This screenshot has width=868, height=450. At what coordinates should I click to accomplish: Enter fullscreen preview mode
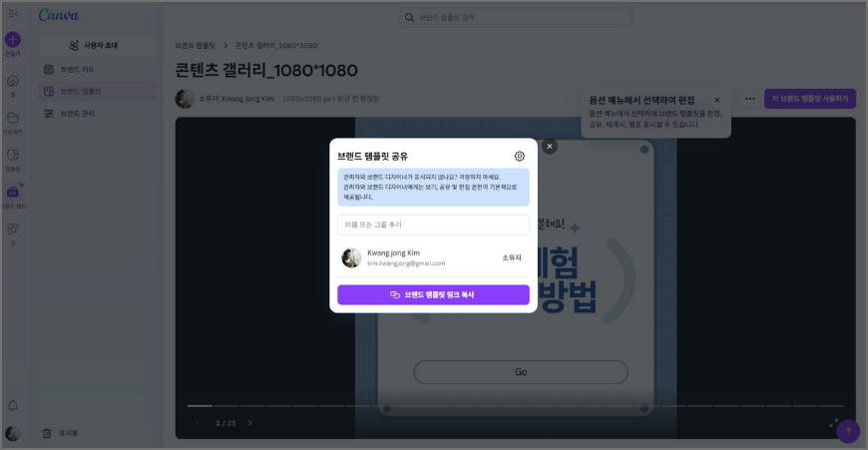click(834, 423)
